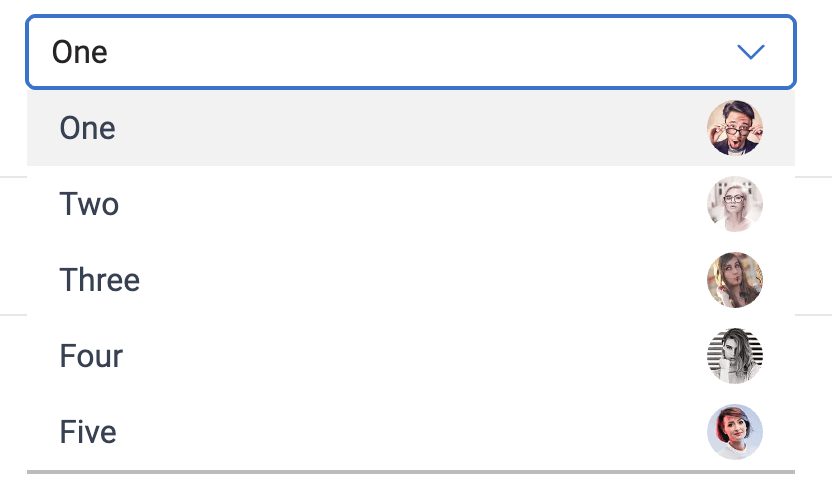
Task: Choose the highlighted "One" option label in the list
Action: click(x=88, y=128)
